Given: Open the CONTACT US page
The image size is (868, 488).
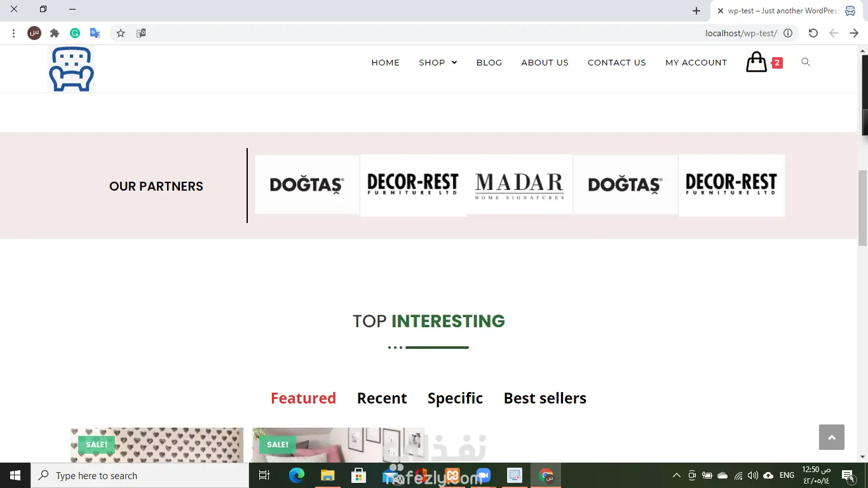Looking at the screenshot, I should 617,62.
